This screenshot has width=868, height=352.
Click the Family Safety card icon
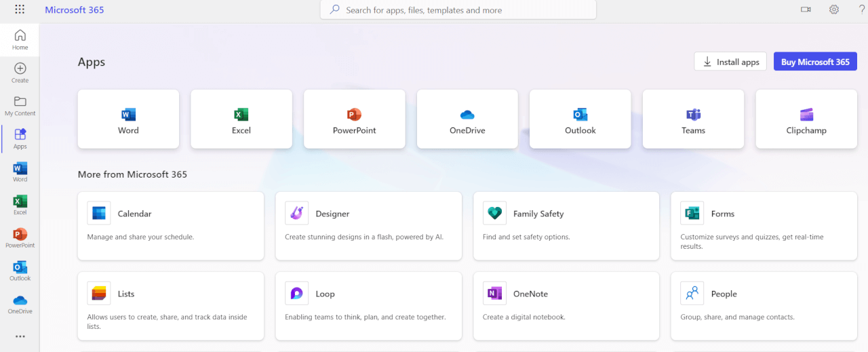click(494, 213)
